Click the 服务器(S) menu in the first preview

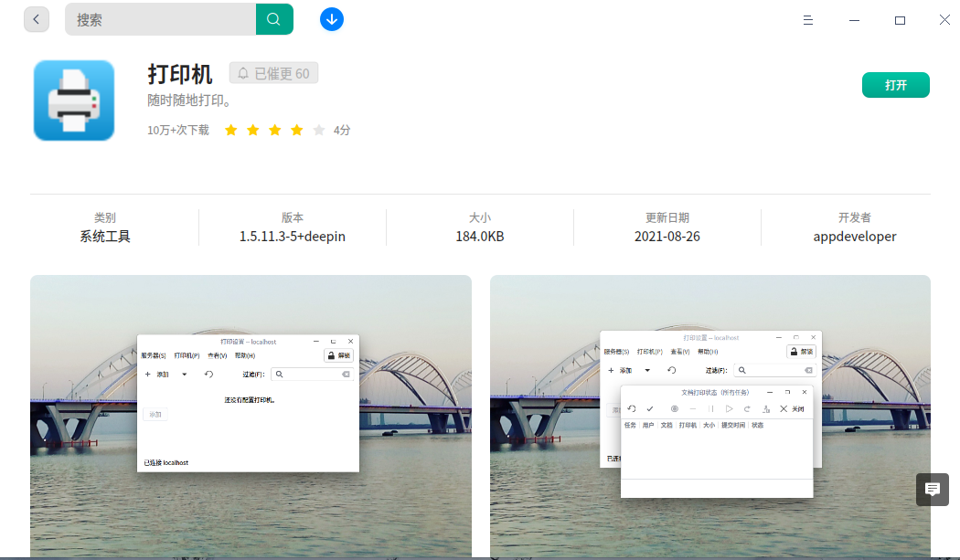click(x=153, y=355)
